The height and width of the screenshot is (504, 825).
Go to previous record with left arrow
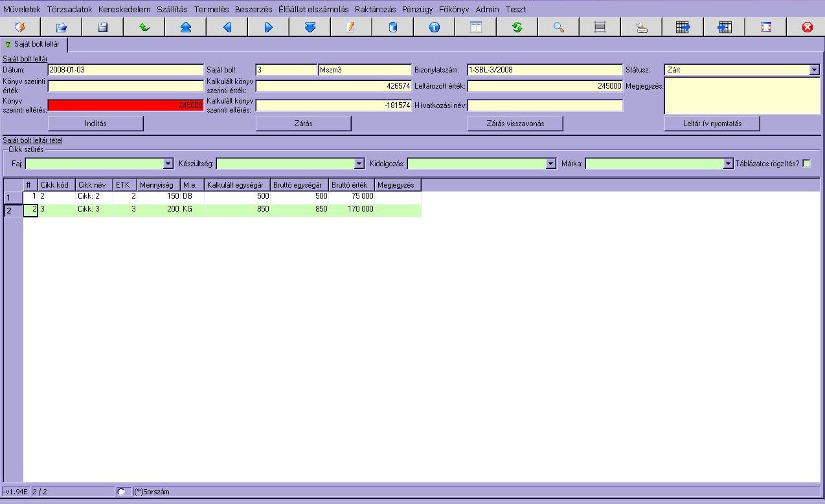(x=227, y=27)
